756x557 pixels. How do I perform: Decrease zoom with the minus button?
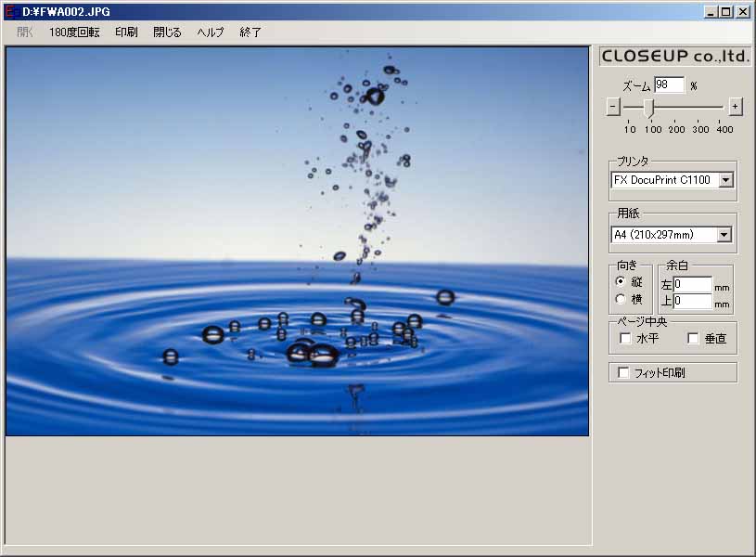tap(613, 107)
